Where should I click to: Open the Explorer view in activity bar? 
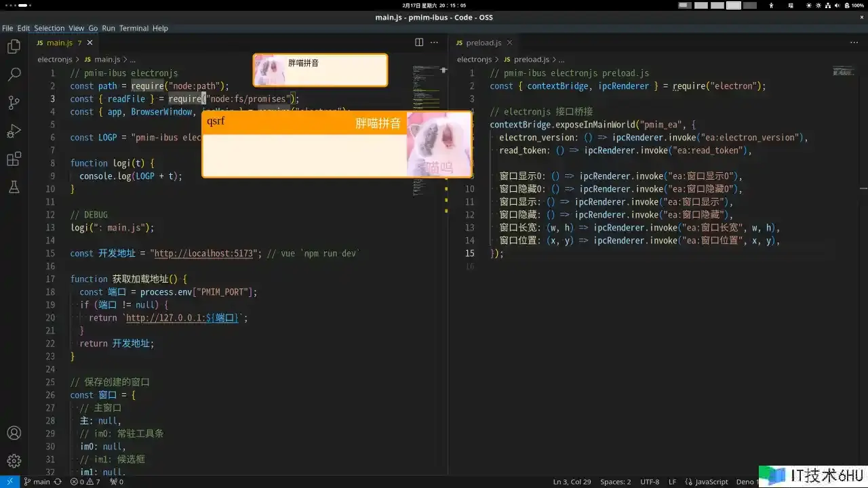14,47
